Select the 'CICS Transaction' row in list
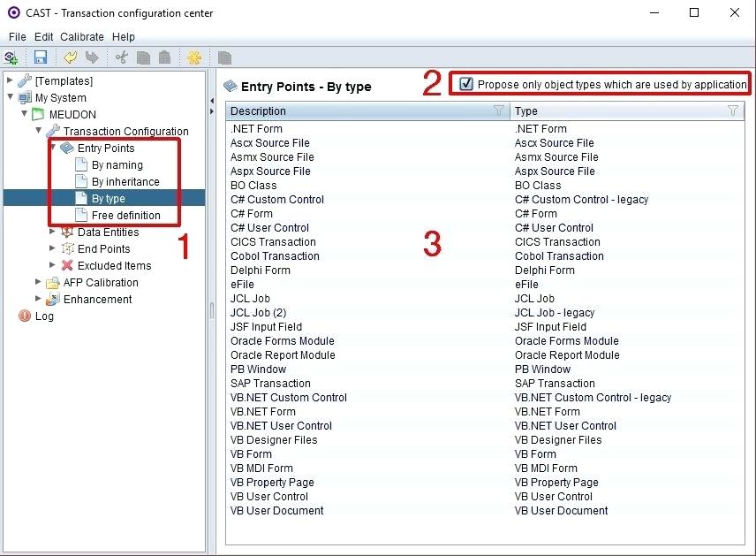This screenshot has width=756, height=556. (x=273, y=242)
